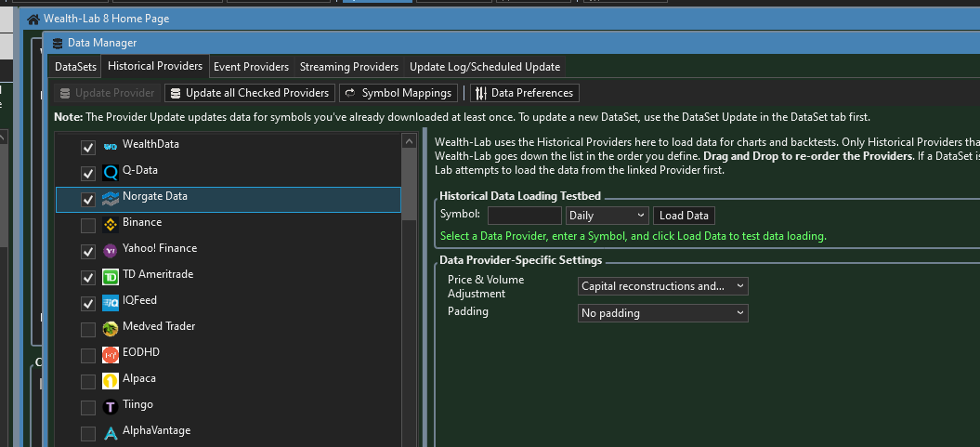Open the Streaming Providers tab
This screenshot has width=980, height=447.
click(348, 66)
